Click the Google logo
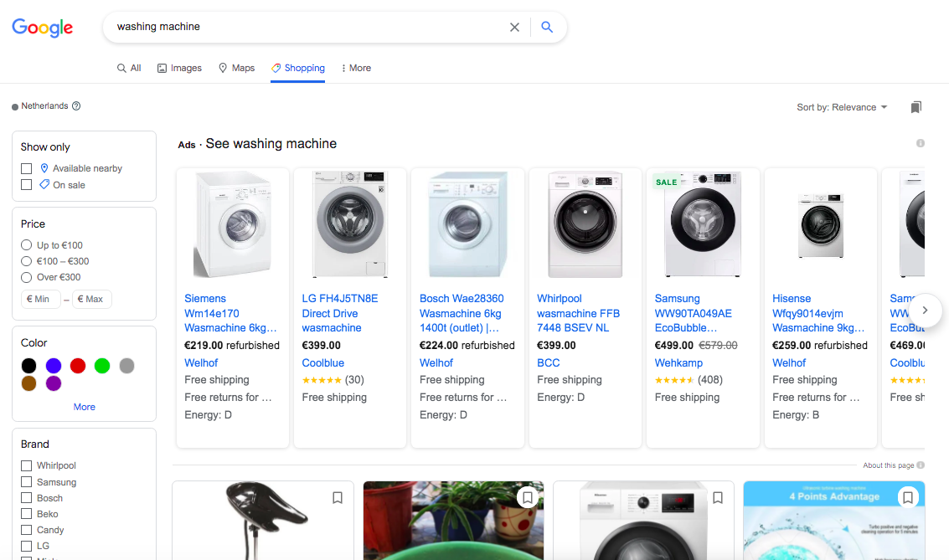 click(43, 28)
